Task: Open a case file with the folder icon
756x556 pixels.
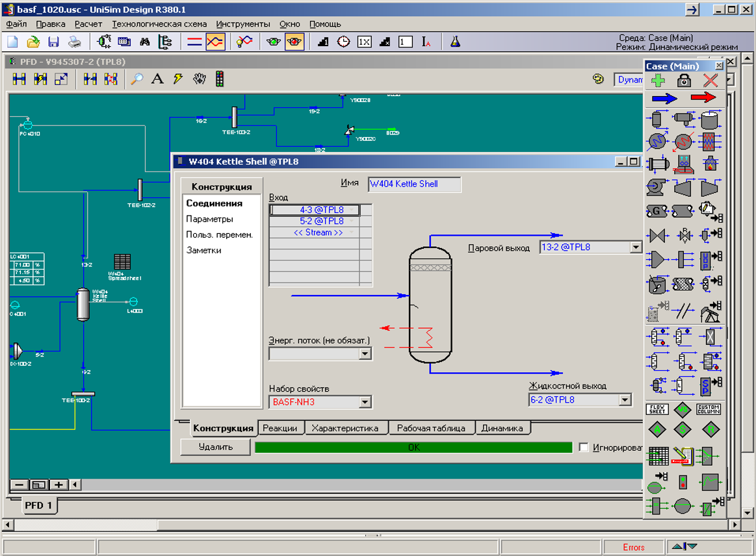Action: [x=33, y=42]
